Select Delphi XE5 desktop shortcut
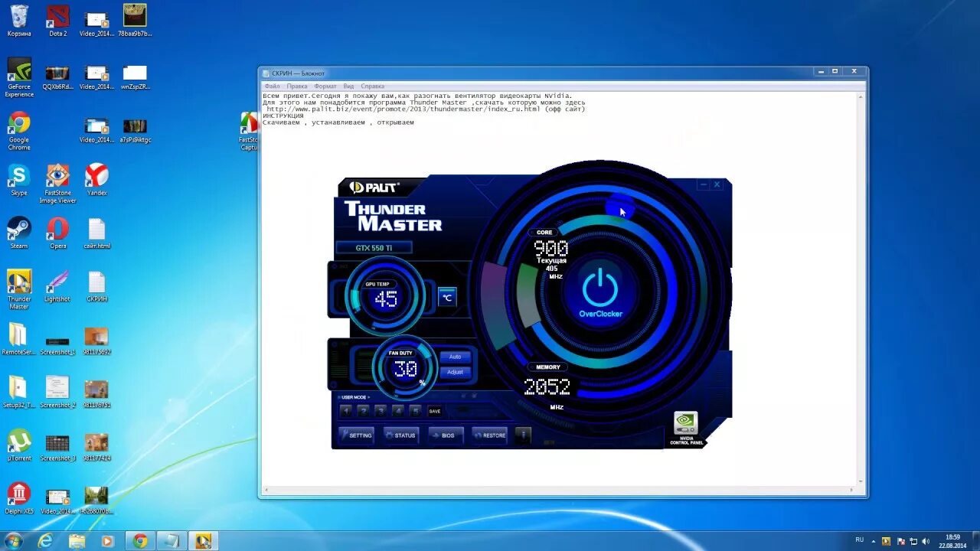 pos(19,497)
